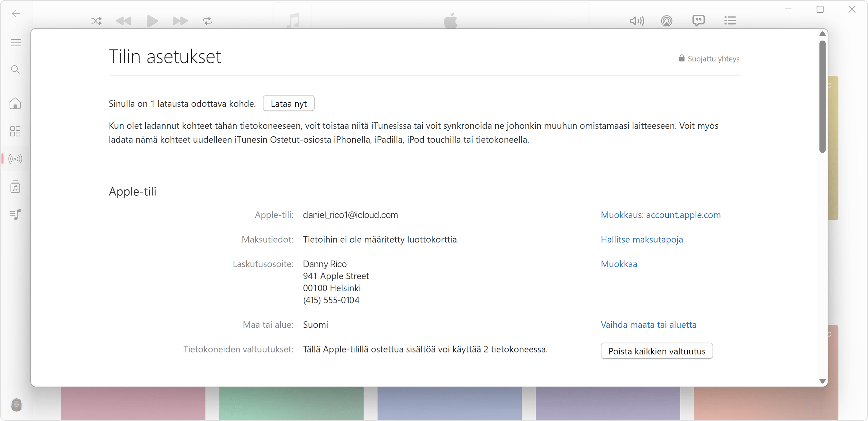Click the volume control
The height and width of the screenshot is (421, 868).
coord(637,21)
